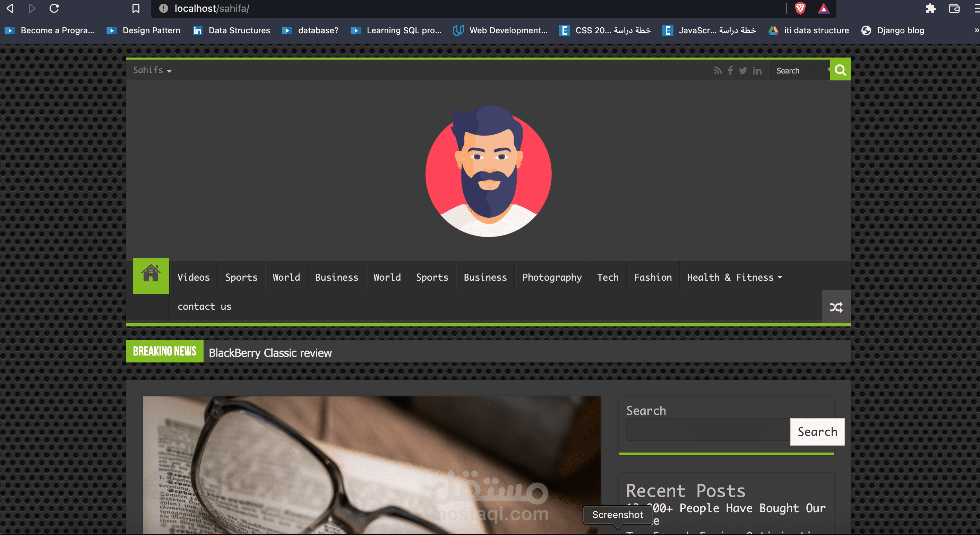Click the white sidebar Search button
Image resolution: width=980 pixels, height=535 pixels.
[817, 432]
